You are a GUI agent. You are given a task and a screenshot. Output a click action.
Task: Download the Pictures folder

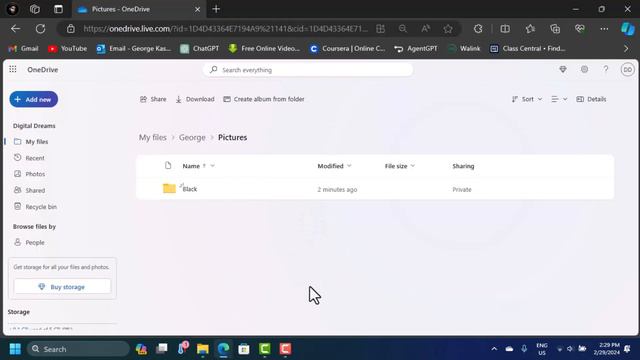pyautogui.click(x=195, y=99)
